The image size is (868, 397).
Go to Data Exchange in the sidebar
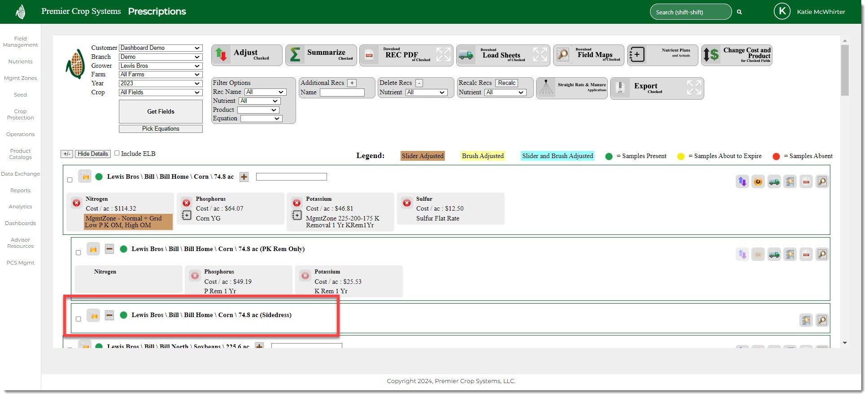(20, 174)
